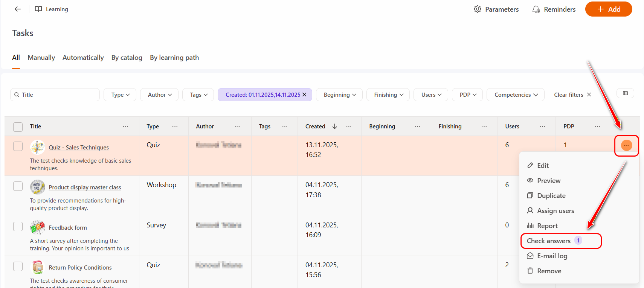Screen dimensions: 644x288
Task: Remove the Created date filter
Action: [304, 94]
